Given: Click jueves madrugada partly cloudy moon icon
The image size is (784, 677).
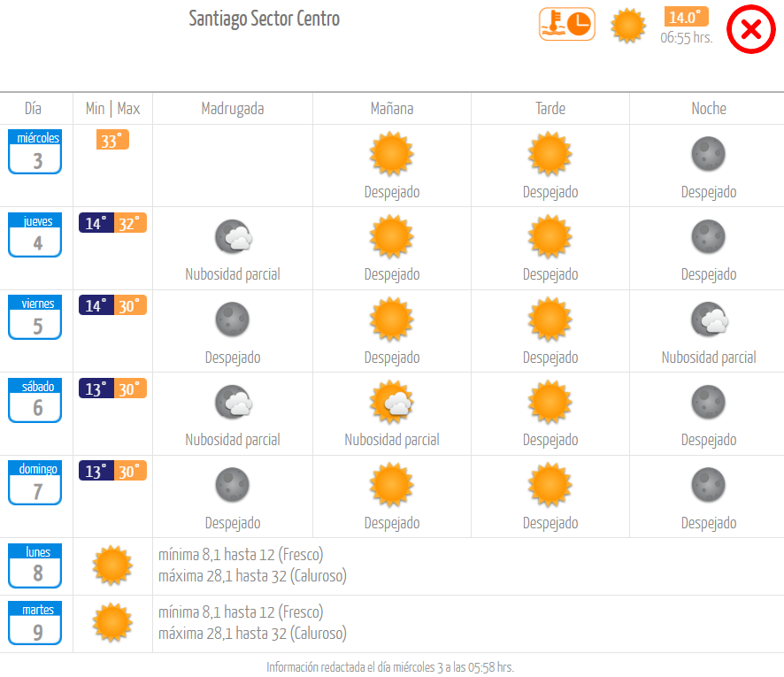Looking at the screenshot, I should click(234, 236).
